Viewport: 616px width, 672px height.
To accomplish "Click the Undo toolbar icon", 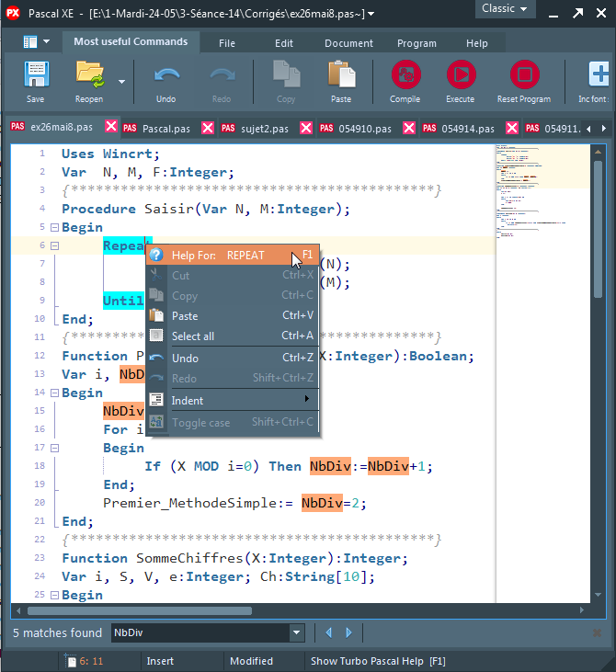I will click(x=165, y=75).
